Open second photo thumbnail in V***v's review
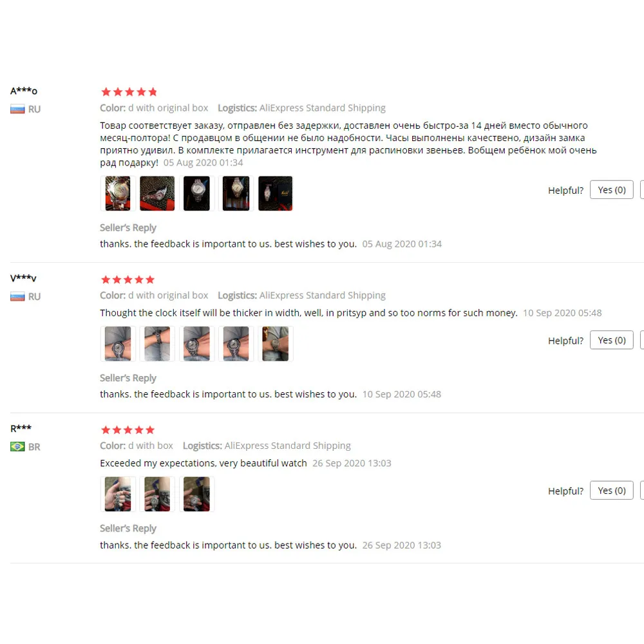This screenshot has width=644, height=644. click(x=157, y=344)
